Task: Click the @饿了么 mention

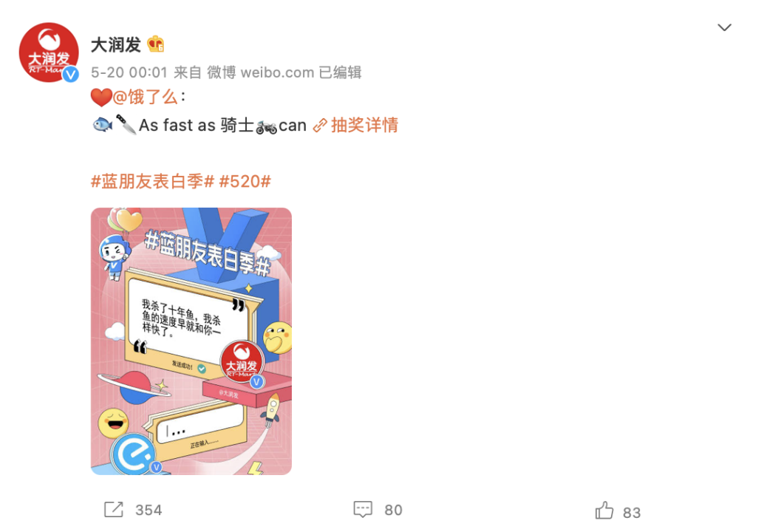Action: [x=145, y=97]
